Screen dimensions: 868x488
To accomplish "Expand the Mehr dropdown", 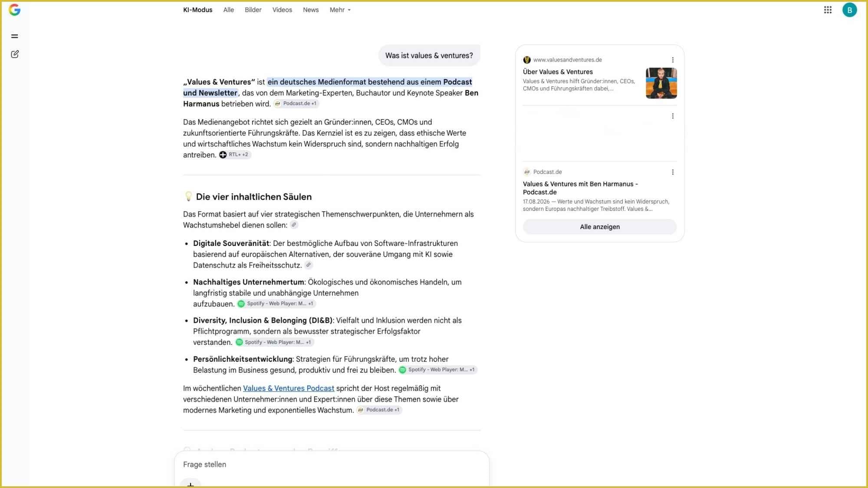I will (340, 10).
